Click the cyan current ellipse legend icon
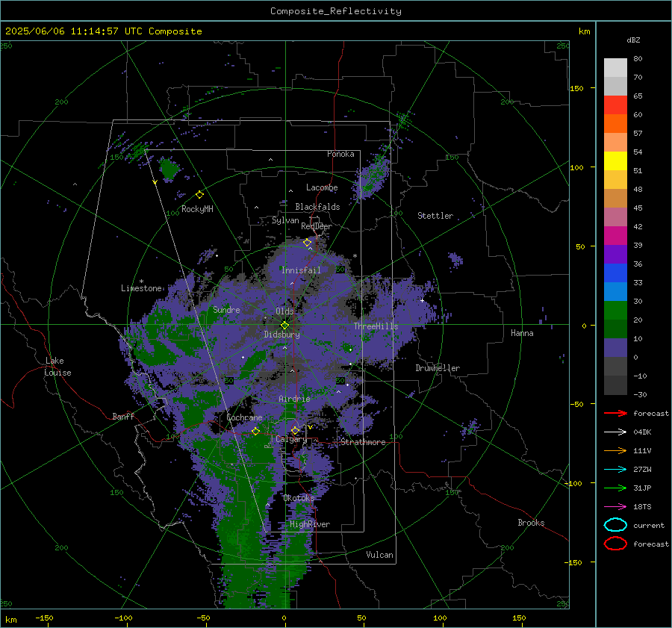The image size is (672, 628). click(615, 525)
